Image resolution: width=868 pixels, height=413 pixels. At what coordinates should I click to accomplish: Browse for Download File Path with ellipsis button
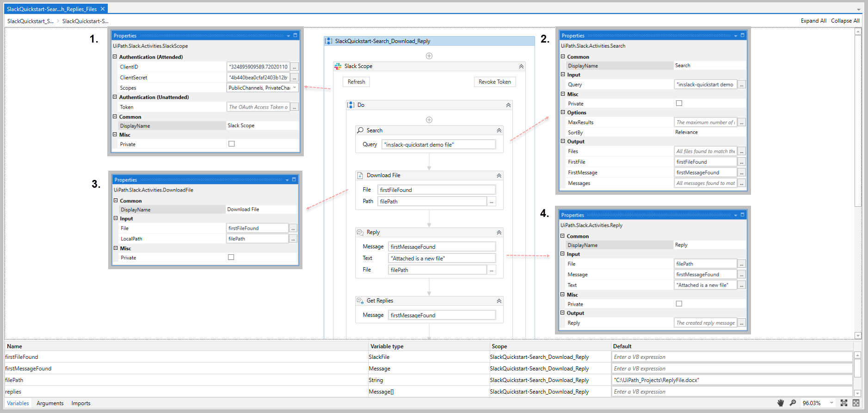[x=492, y=202]
